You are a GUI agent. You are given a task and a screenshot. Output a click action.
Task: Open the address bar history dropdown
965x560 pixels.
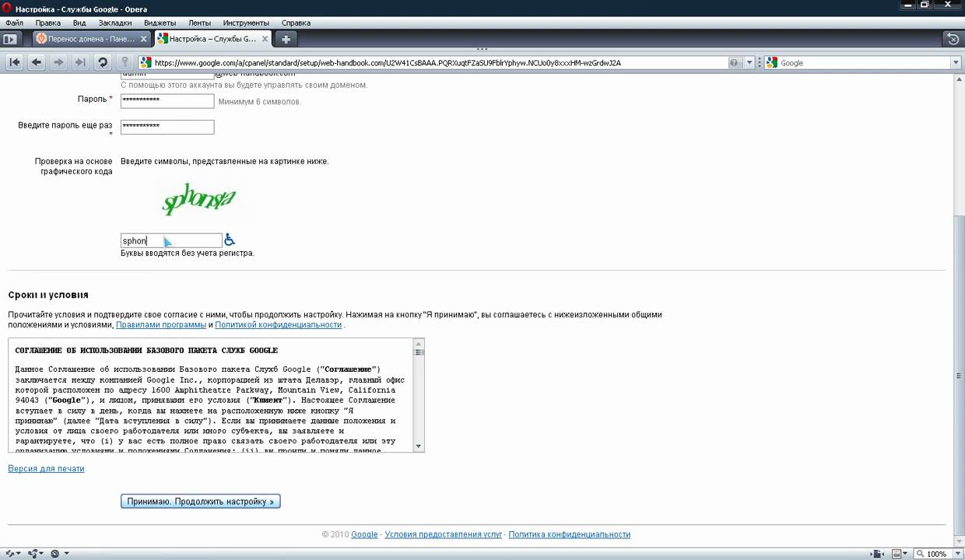click(749, 63)
